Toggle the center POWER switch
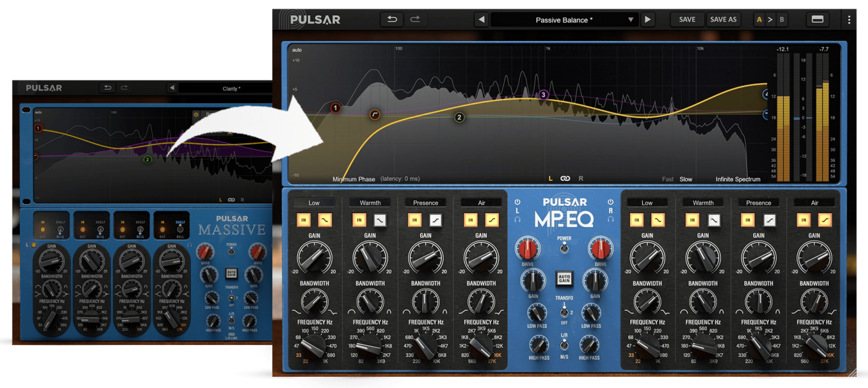 [563, 248]
